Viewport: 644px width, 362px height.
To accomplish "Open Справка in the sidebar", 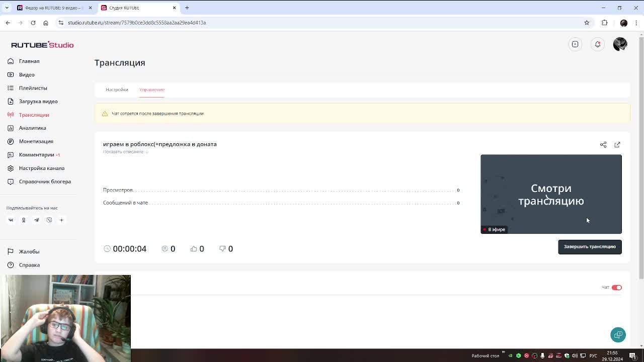I will pos(29,265).
